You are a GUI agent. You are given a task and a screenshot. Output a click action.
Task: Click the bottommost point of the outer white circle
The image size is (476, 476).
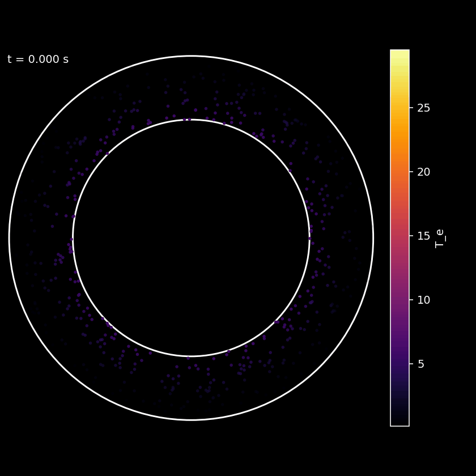pyautogui.click(x=191, y=420)
